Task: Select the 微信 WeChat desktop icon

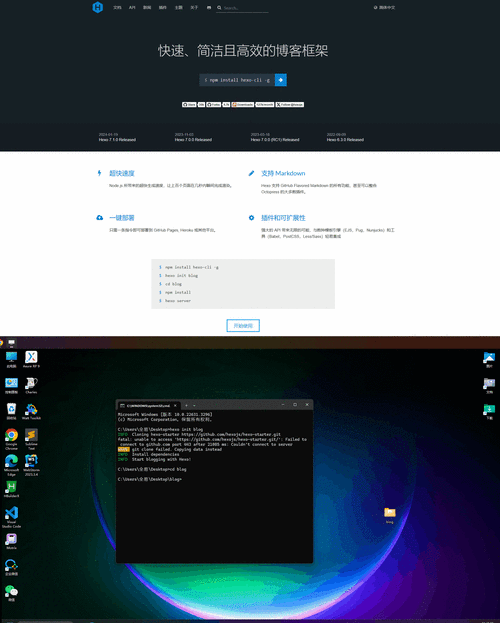Action: [11, 593]
